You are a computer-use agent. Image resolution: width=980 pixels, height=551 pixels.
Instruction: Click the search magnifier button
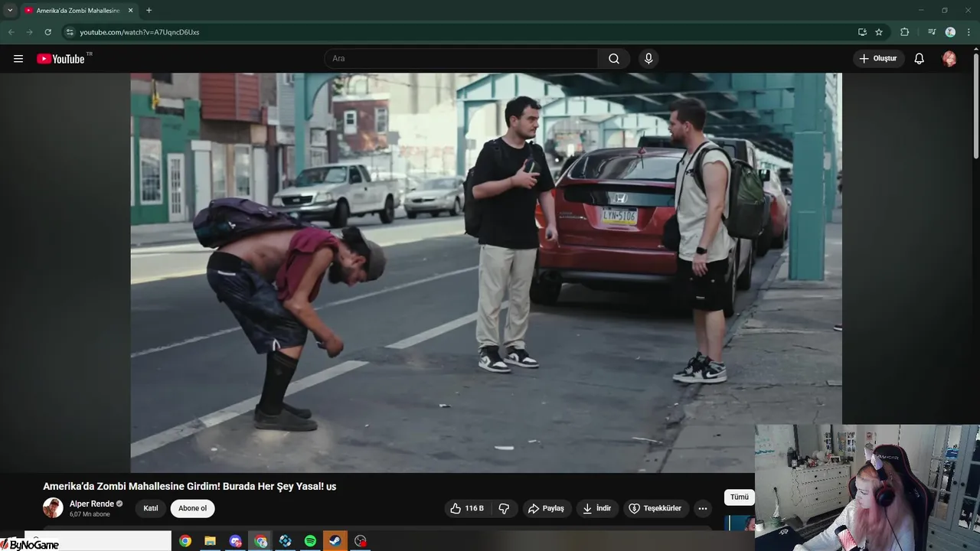(x=614, y=59)
